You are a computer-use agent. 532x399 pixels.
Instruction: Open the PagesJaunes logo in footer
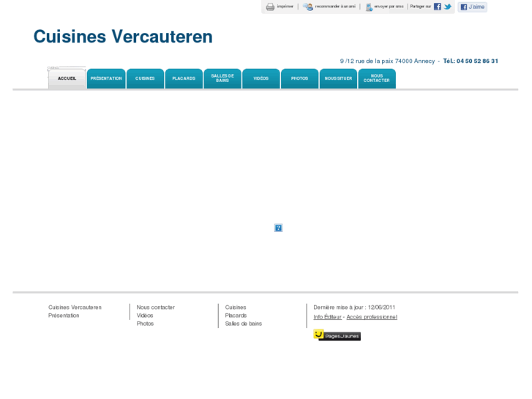pos(337,335)
